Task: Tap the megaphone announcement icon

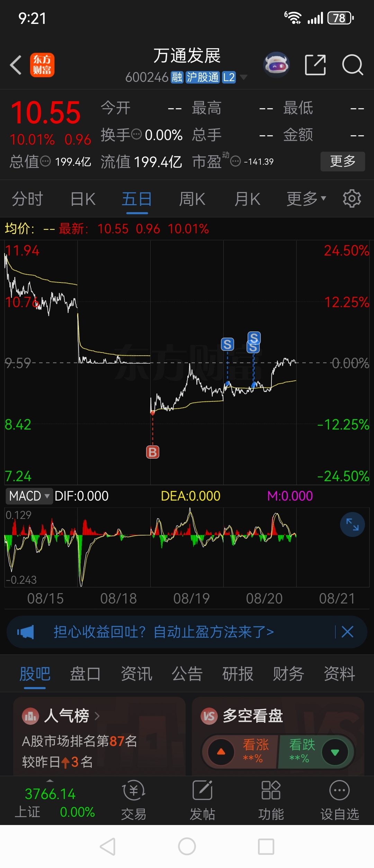Action: click(x=26, y=632)
